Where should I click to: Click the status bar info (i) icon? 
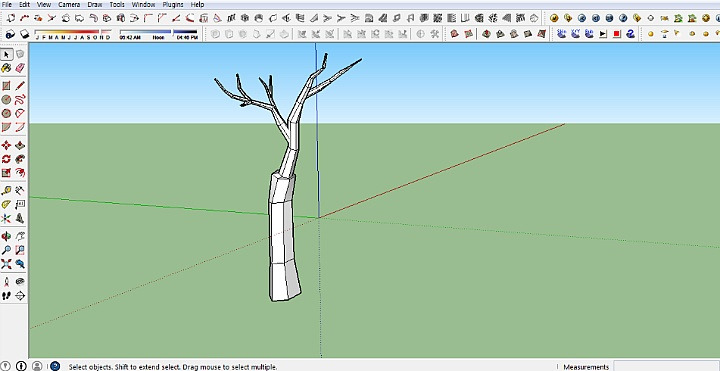21,366
